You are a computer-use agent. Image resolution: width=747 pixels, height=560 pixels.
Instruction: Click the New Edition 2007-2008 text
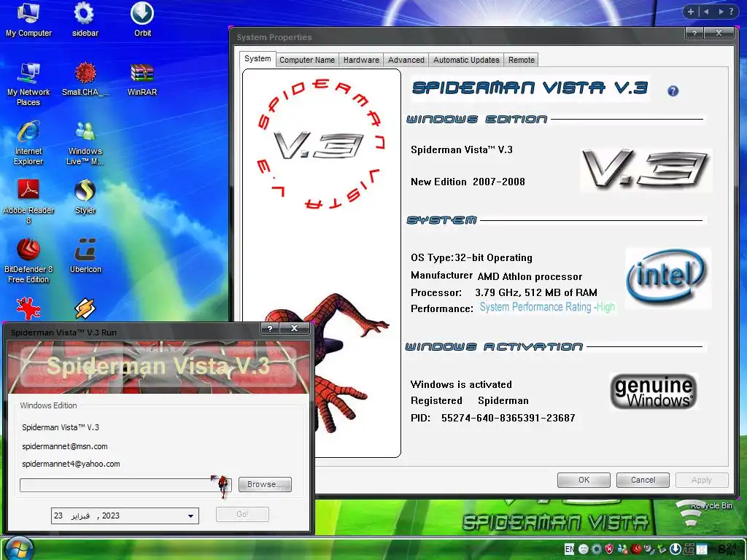(468, 182)
